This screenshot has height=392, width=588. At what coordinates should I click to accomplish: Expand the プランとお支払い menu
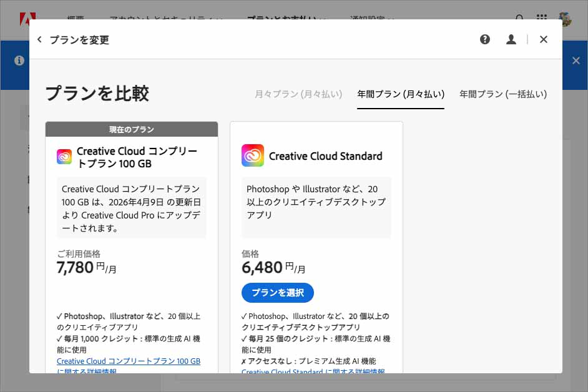286,18
